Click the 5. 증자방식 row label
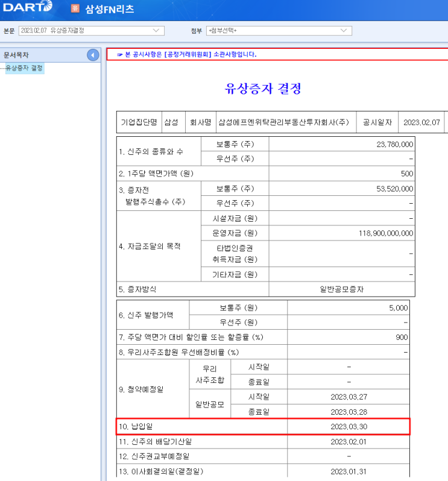The width and height of the screenshot is (448, 481). tap(137, 289)
